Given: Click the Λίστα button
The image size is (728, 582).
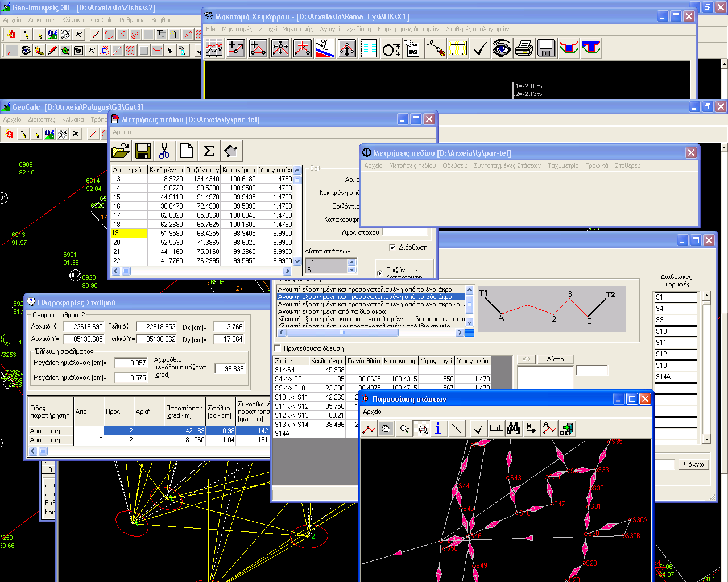Looking at the screenshot, I should click(555, 359).
